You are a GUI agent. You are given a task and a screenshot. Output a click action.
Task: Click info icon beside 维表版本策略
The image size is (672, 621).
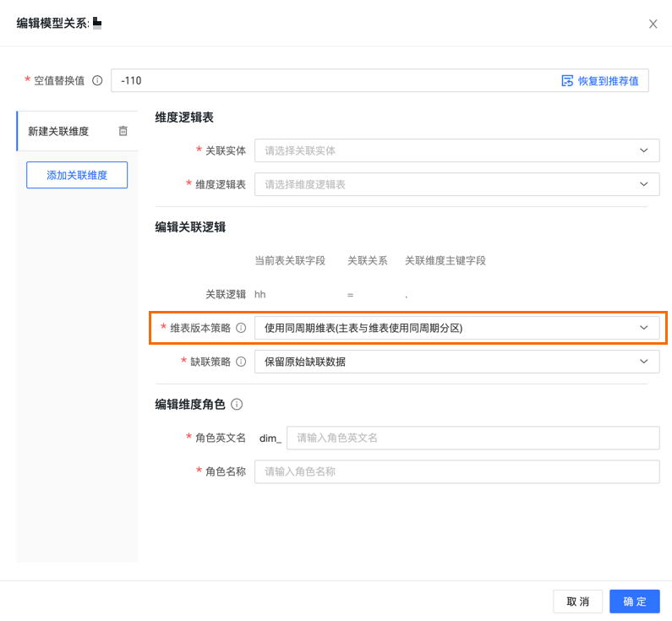241,328
